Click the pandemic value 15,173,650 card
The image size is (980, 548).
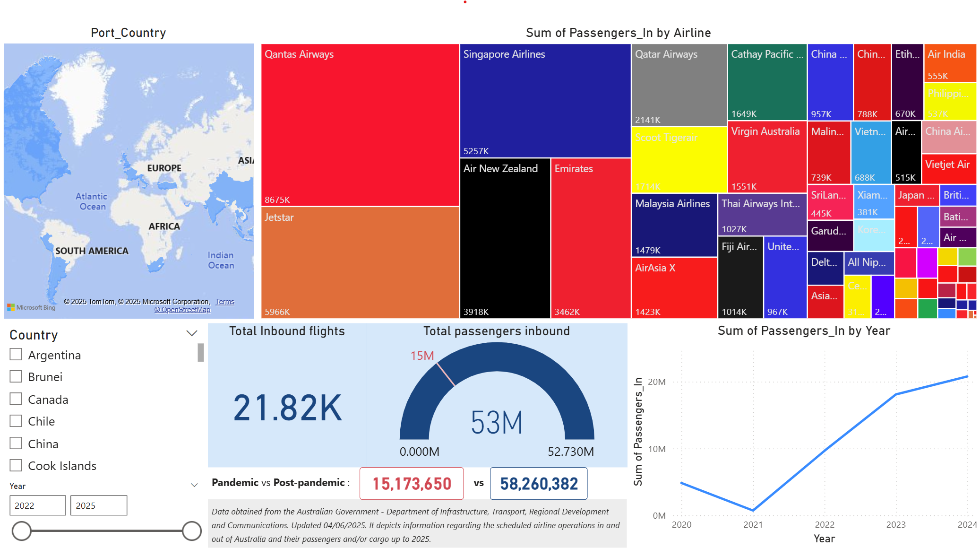pos(412,483)
